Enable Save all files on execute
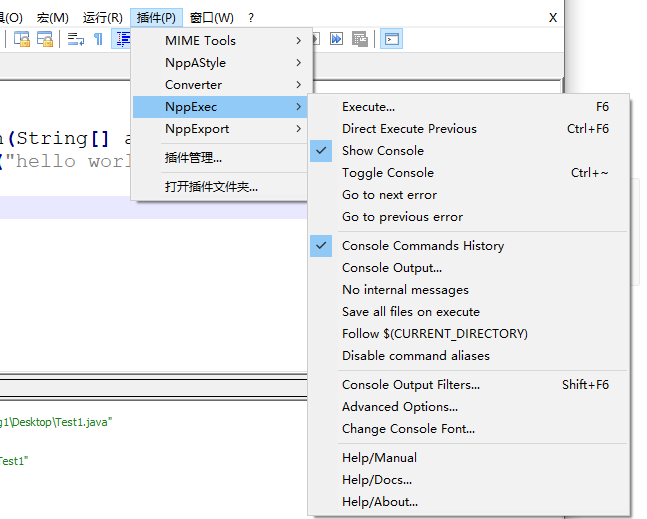647x519 pixels. click(x=410, y=311)
